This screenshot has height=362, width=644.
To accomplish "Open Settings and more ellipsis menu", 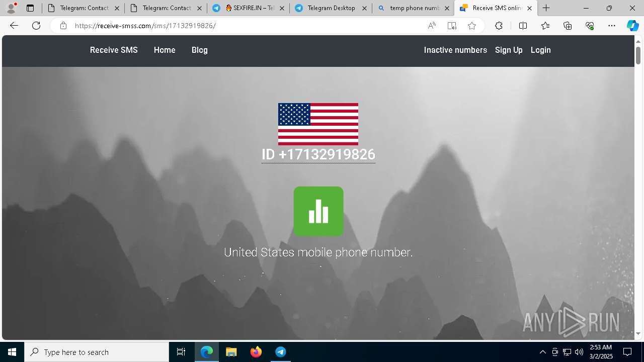I will coord(612,26).
